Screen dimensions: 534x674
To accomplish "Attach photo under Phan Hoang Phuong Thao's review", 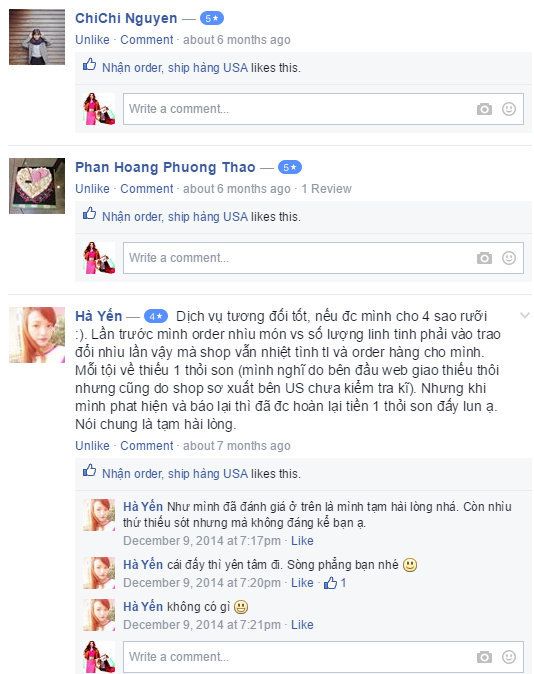I will [x=484, y=258].
